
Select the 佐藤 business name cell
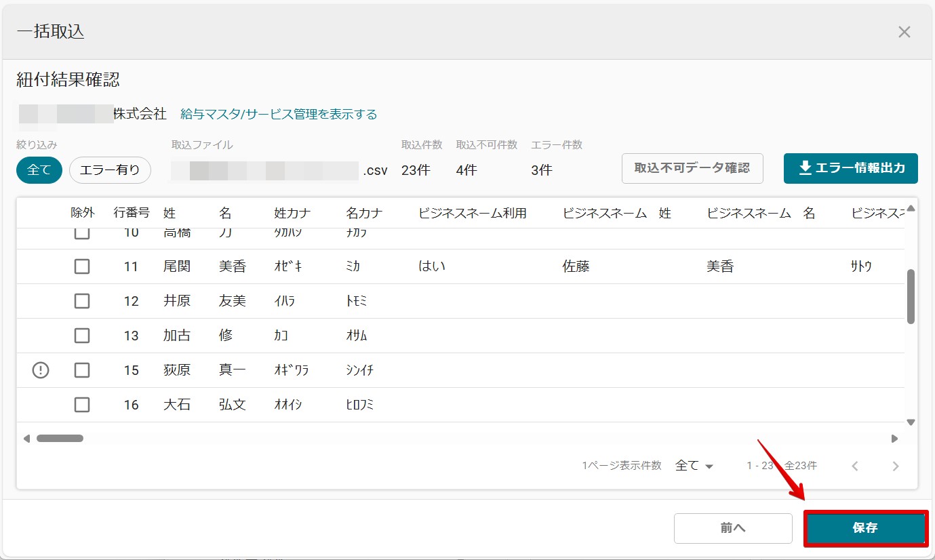576,266
